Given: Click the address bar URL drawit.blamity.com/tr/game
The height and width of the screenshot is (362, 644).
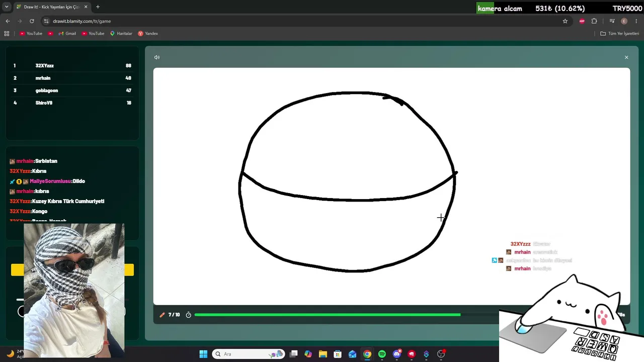Looking at the screenshot, I should click(x=82, y=21).
